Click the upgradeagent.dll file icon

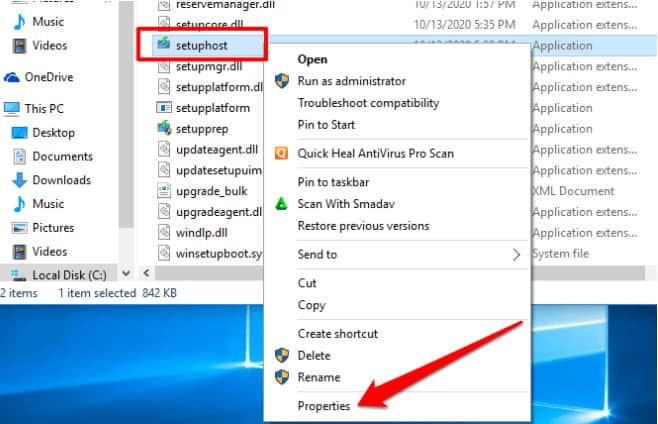coord(164,211)
